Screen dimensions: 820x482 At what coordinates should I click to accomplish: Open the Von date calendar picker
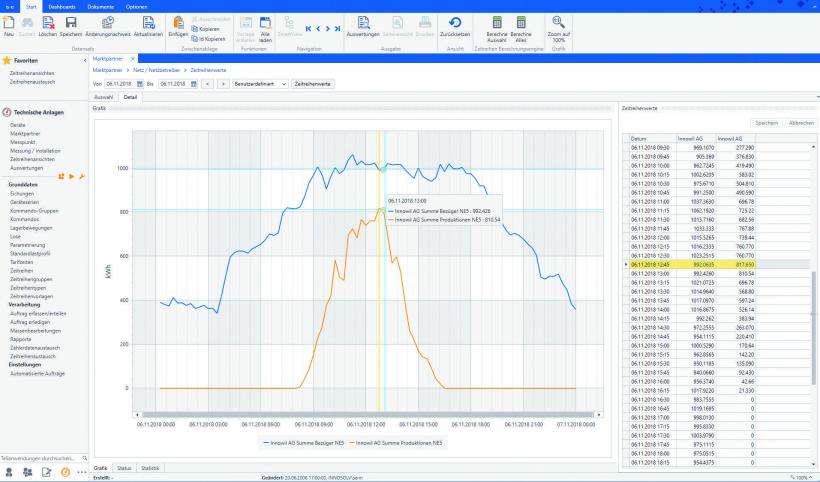click(x=140, y=84)
